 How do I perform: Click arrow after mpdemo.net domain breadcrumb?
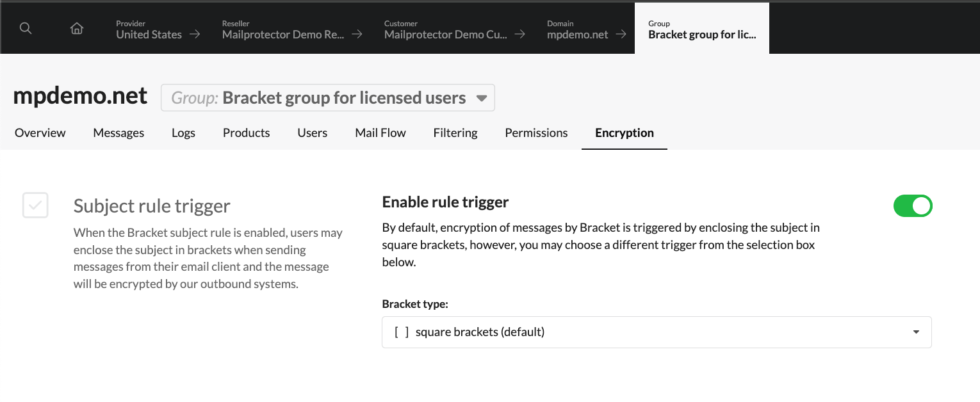tap(621, 35)
